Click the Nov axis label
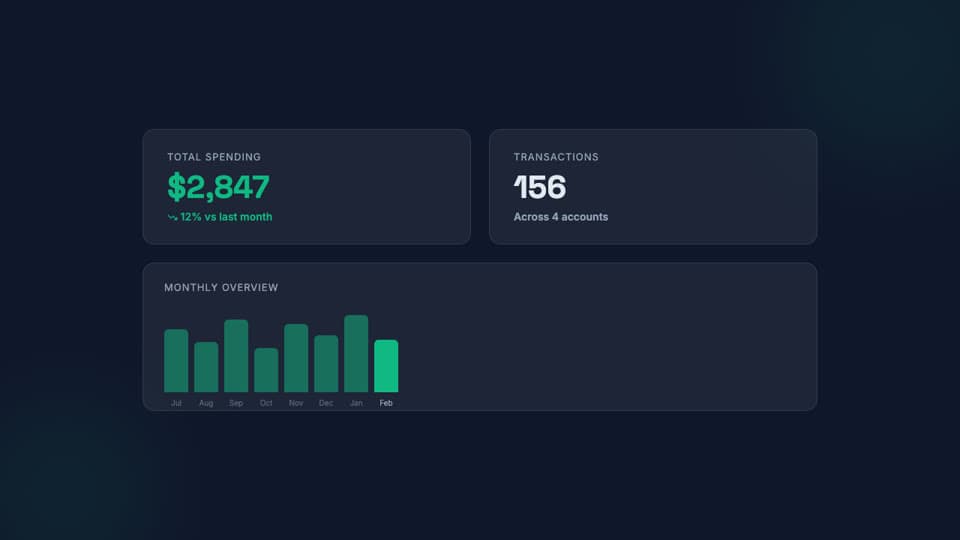This screenshot has width=960, height=540. pyautogui.click(x=296, y=403)
